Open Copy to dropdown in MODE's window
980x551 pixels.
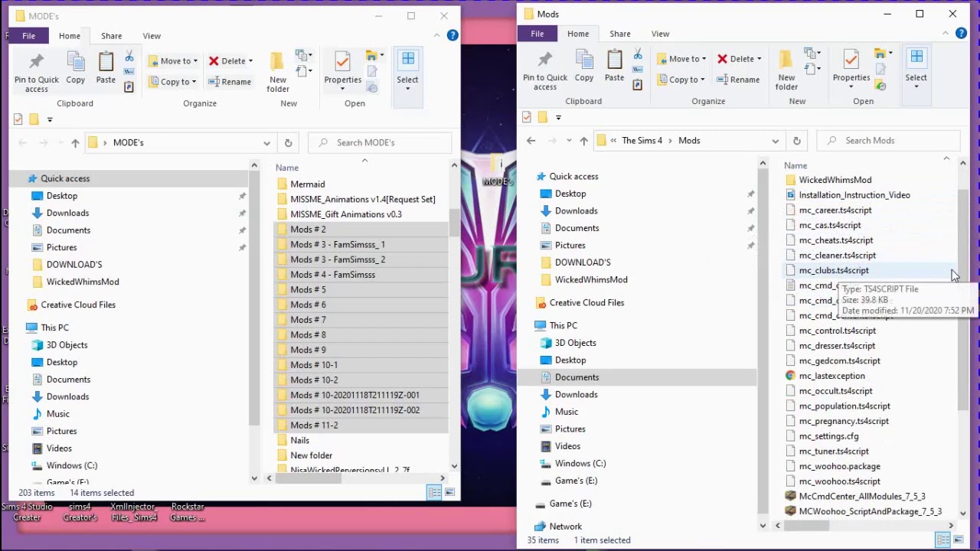point(173,82)
